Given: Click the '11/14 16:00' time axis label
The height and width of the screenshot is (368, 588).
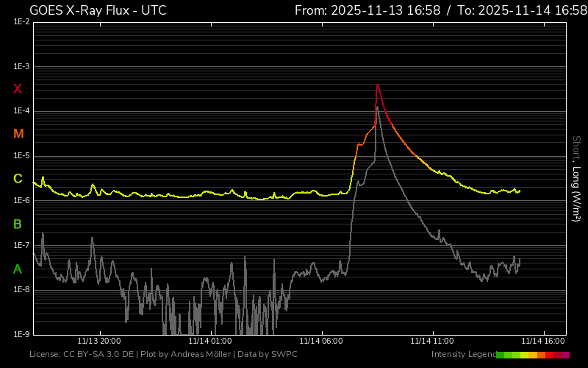Looking at the screenshot, I should click(x=543, y=341).
